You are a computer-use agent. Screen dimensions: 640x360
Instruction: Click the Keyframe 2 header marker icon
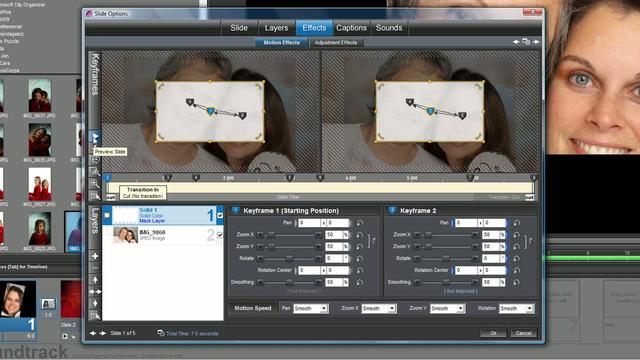(x=392, y=210)
